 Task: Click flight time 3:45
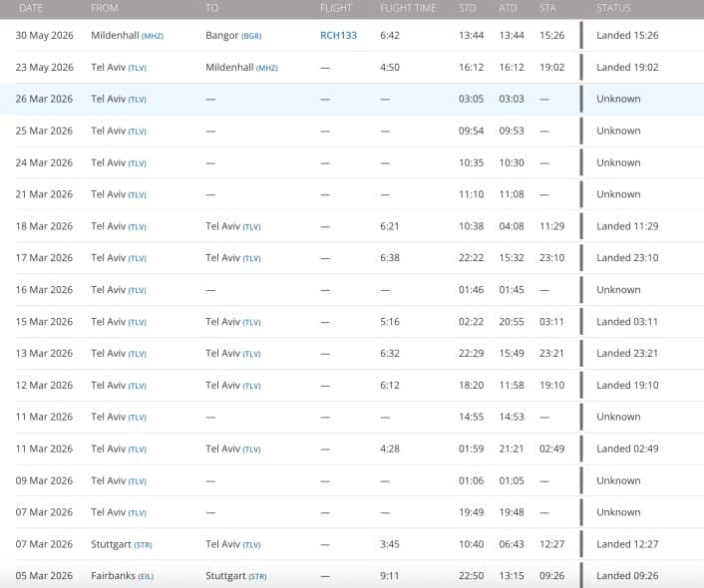(x=389, y=544)
